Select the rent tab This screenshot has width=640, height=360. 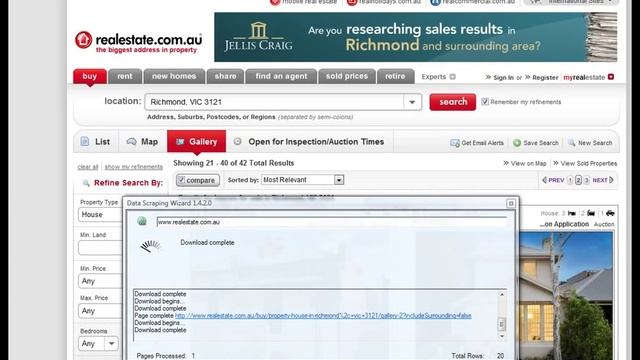point(125,76)
